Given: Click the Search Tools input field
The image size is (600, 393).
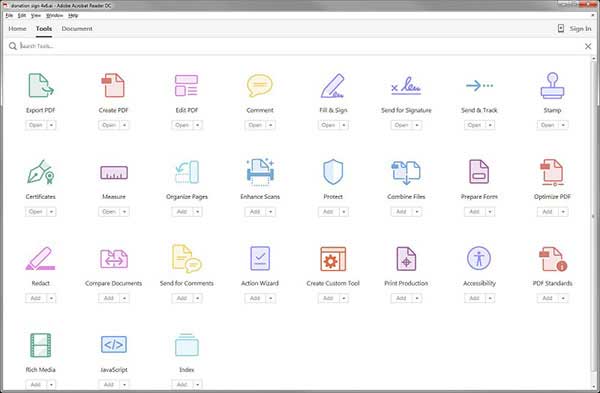Looking at the screenshot, I should 300,46.
